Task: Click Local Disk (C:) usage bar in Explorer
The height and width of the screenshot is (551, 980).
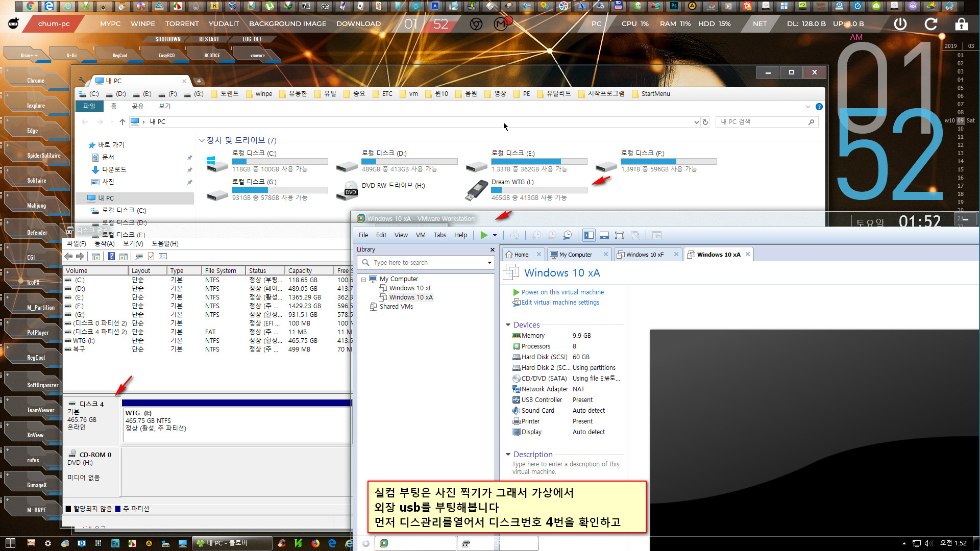Action: tap(280, 161)
